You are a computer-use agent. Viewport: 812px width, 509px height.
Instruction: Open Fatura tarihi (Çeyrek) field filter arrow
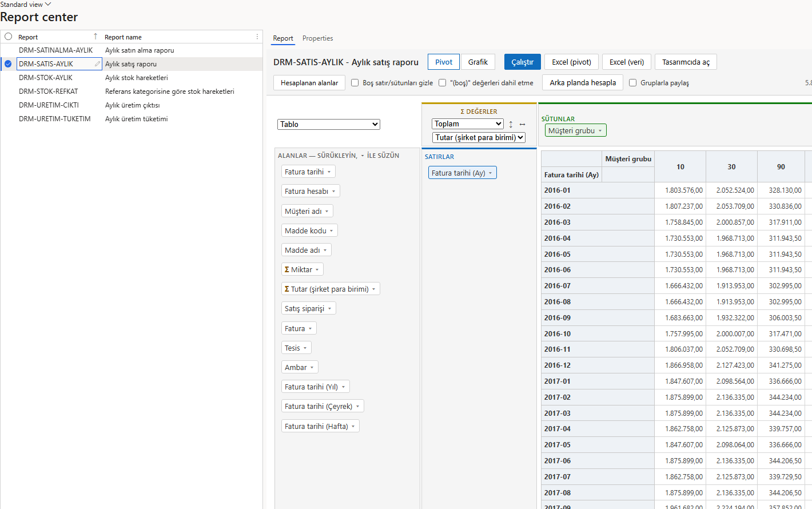(x=357, y=407)
